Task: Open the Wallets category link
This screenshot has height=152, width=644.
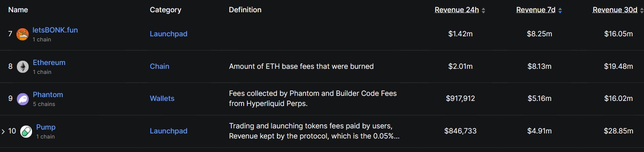Action: [x=162, y=98]
